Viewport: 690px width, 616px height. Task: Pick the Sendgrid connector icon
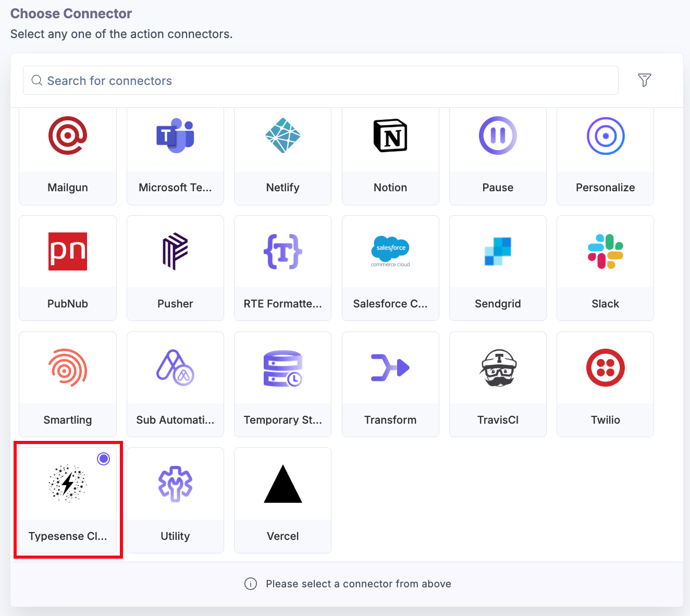click(498, 251)
